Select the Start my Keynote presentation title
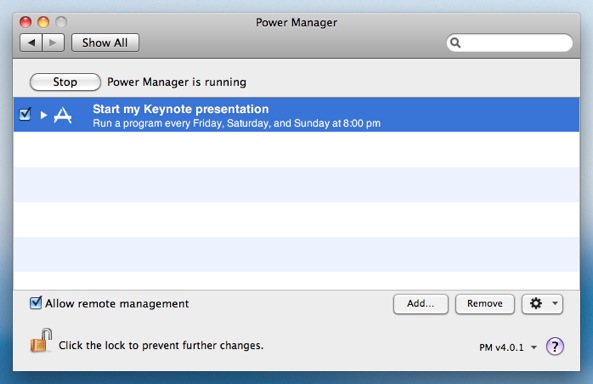Image resolution: width=593 pixels, height=384 pixels. 181,109
